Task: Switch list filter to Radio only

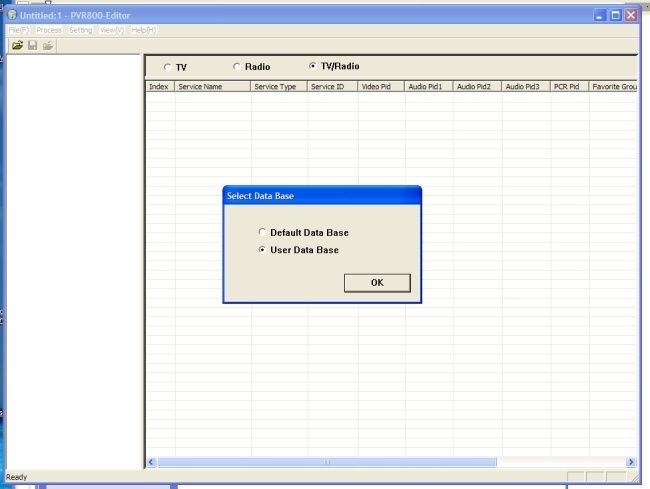Action: [x=236, y=67]
